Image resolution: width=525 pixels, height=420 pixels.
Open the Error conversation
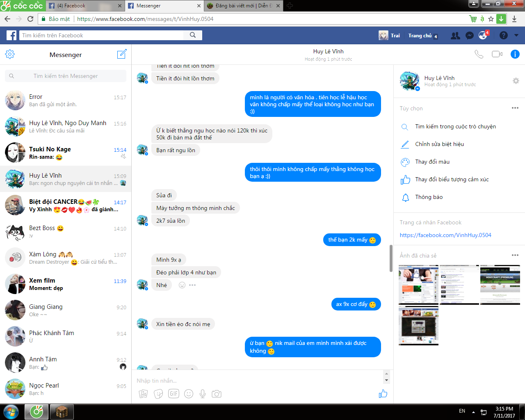tap(66, 100)
